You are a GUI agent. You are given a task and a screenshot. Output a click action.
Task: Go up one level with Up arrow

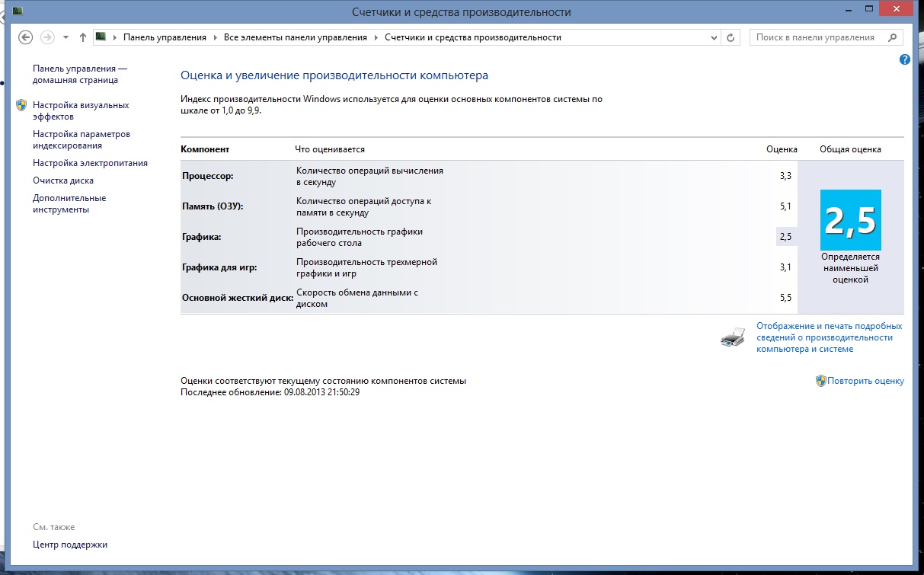pos(83,37)
